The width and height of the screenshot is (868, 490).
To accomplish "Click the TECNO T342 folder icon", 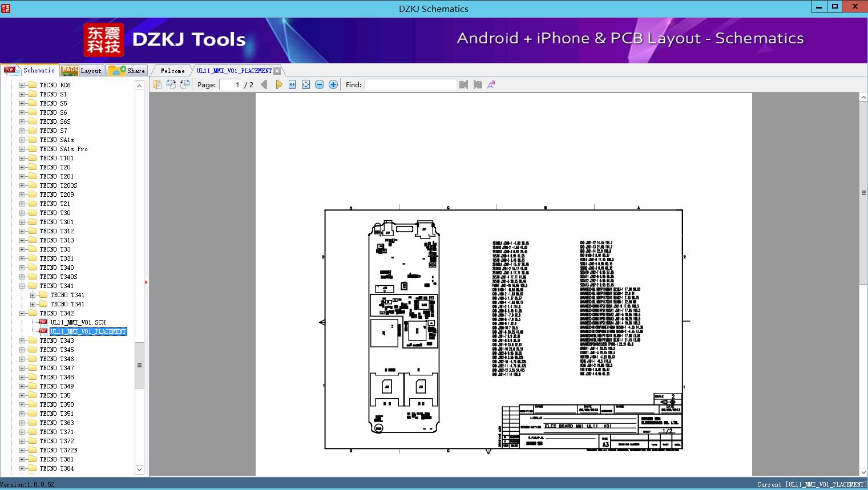I will click(32, 313).
